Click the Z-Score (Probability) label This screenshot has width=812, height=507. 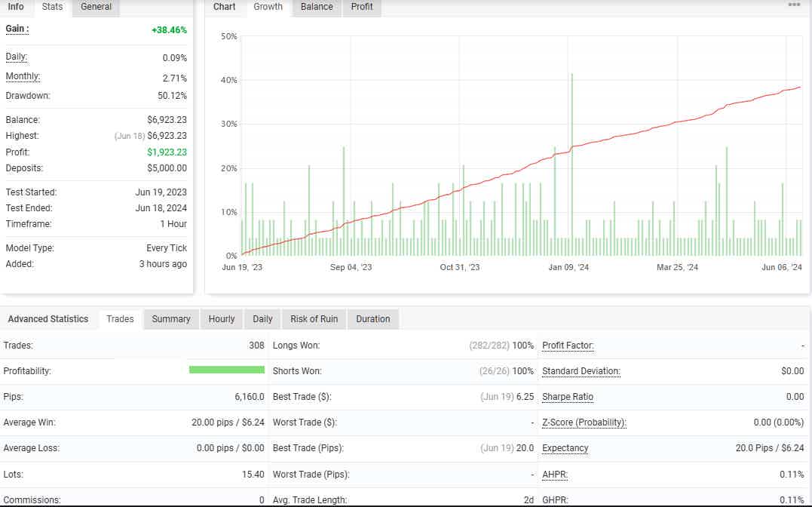click(584, 422)
